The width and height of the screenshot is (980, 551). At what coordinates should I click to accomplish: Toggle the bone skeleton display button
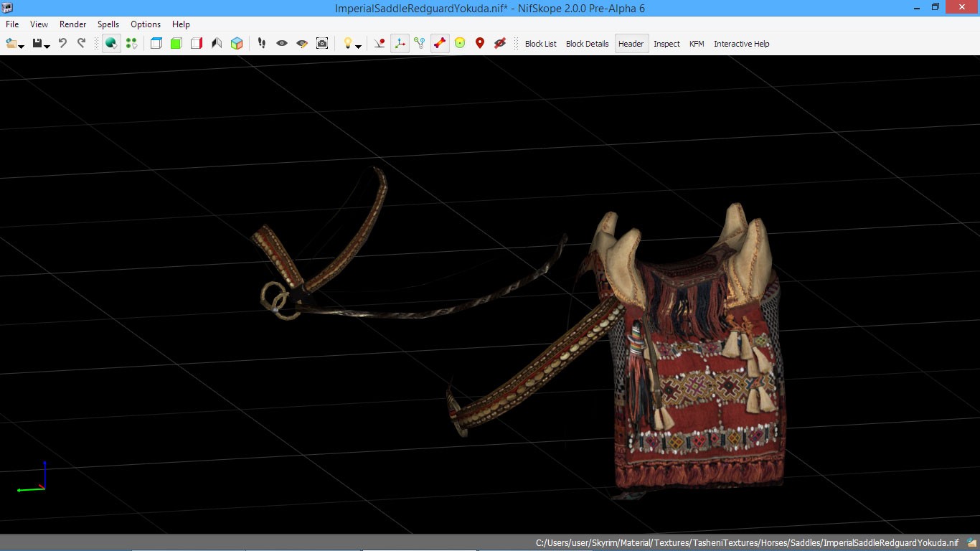click(440, 43)
